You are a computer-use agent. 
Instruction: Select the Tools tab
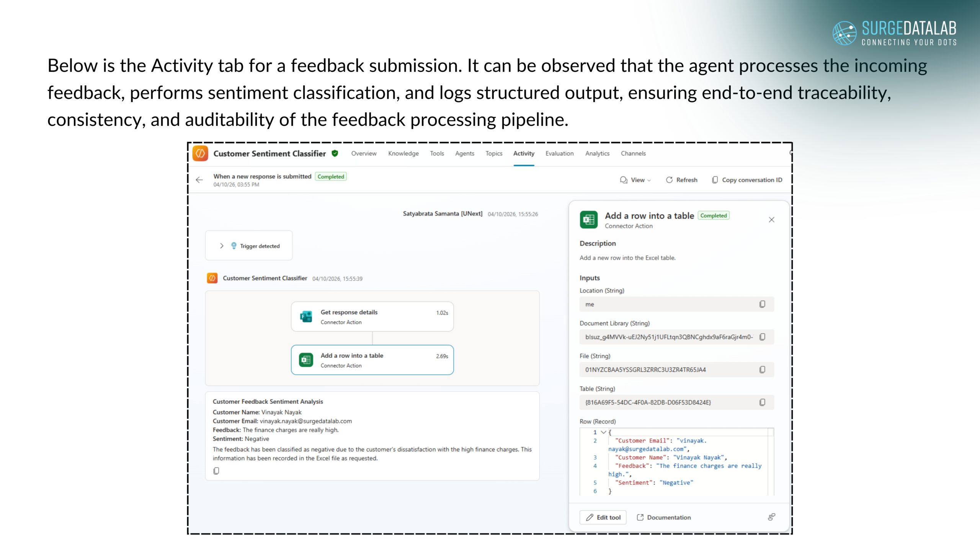pos(437,153)
